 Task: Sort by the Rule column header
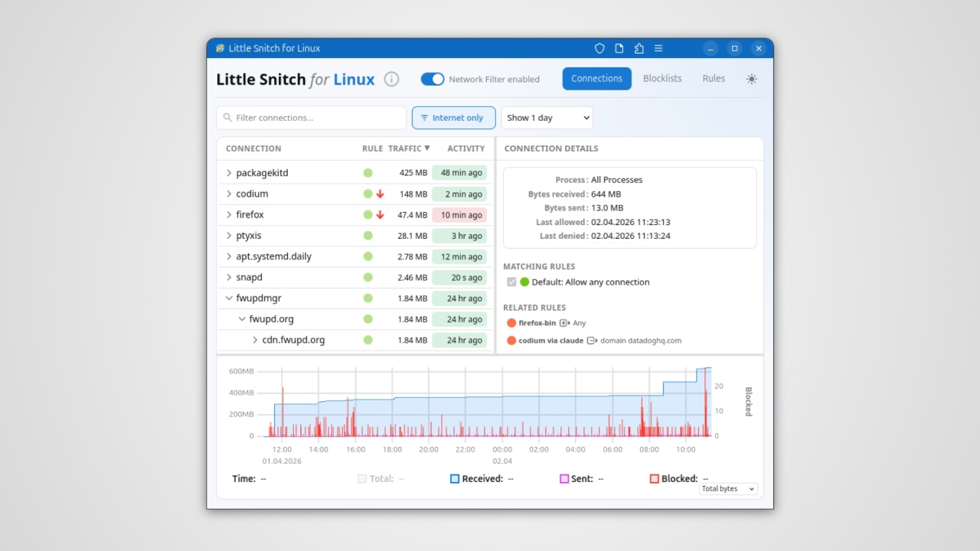click(372, 148)
